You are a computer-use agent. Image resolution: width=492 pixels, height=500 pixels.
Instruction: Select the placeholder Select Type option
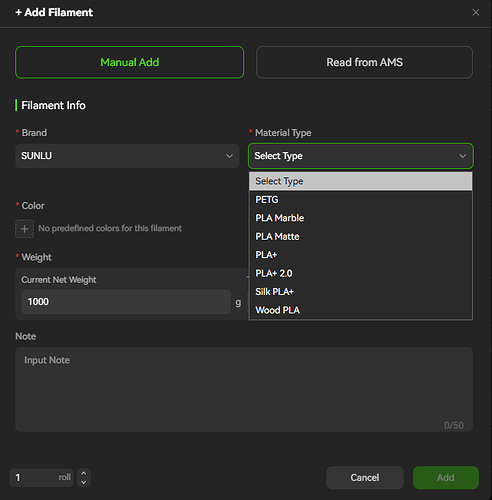pos(361,181)
